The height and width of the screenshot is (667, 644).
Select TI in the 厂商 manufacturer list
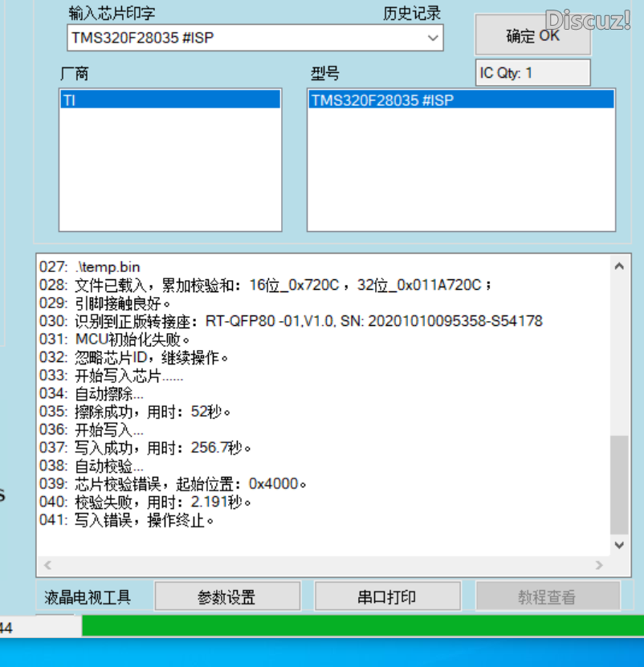tap(169, 100)
